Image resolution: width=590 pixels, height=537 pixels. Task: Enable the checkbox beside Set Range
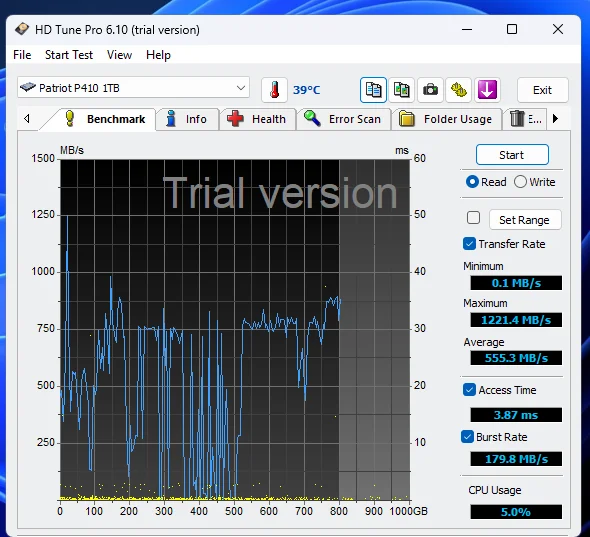pos(473,218)
